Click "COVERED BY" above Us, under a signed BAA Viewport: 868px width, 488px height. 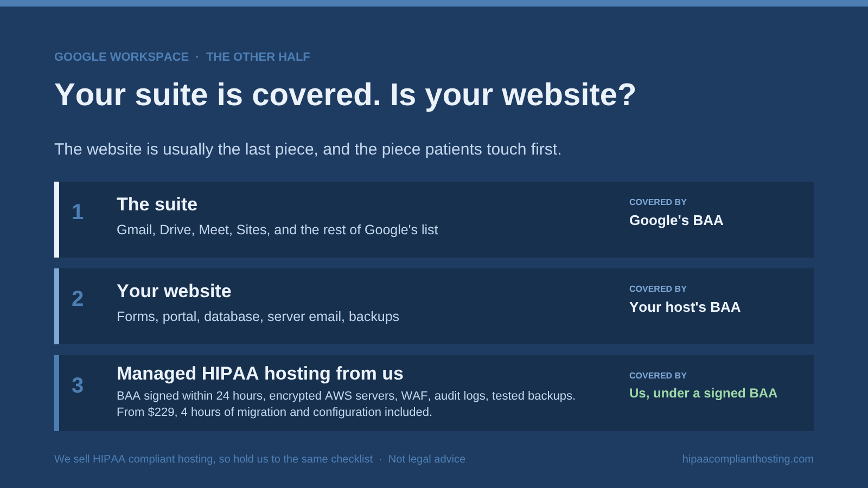pos(658,376)
